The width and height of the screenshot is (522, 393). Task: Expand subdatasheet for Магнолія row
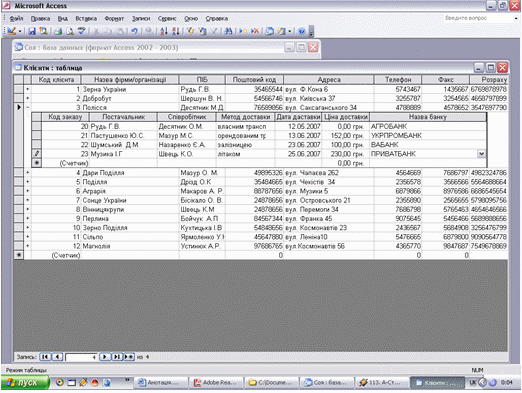coord(27,246)
